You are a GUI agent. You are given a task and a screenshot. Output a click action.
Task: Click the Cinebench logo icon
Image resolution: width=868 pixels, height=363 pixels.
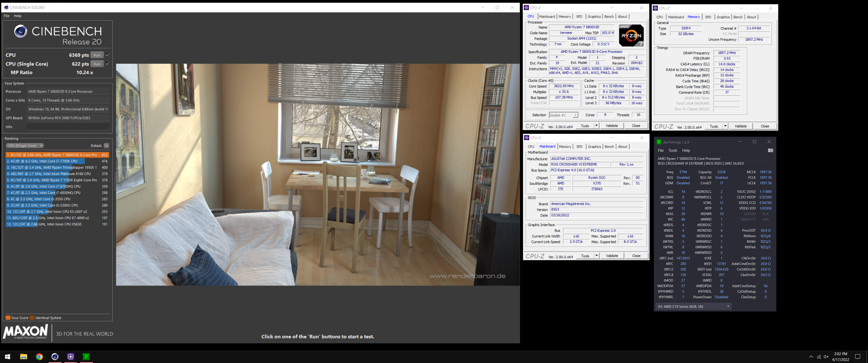(20, 31)
